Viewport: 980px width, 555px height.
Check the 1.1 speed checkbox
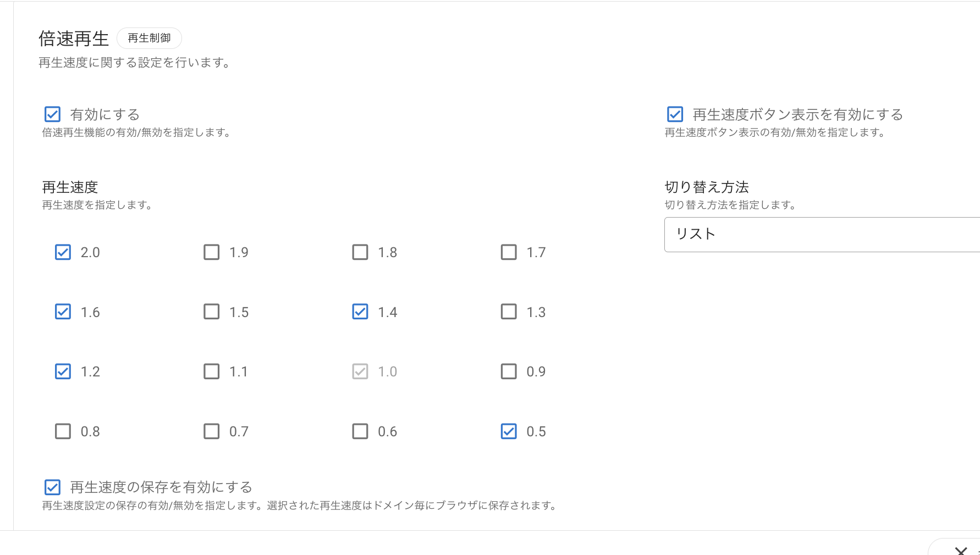tap(212, 371)
